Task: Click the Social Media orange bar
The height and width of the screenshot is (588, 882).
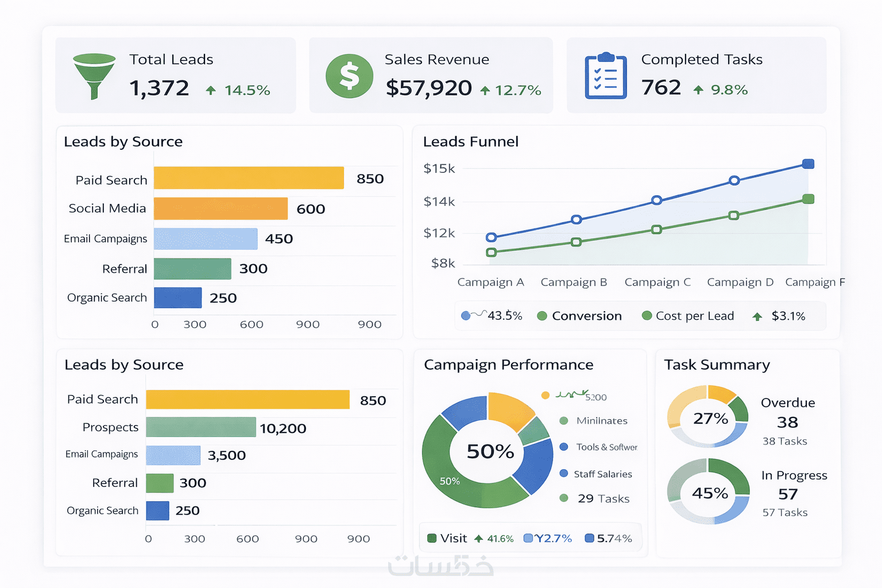Action: pos(220,208)
